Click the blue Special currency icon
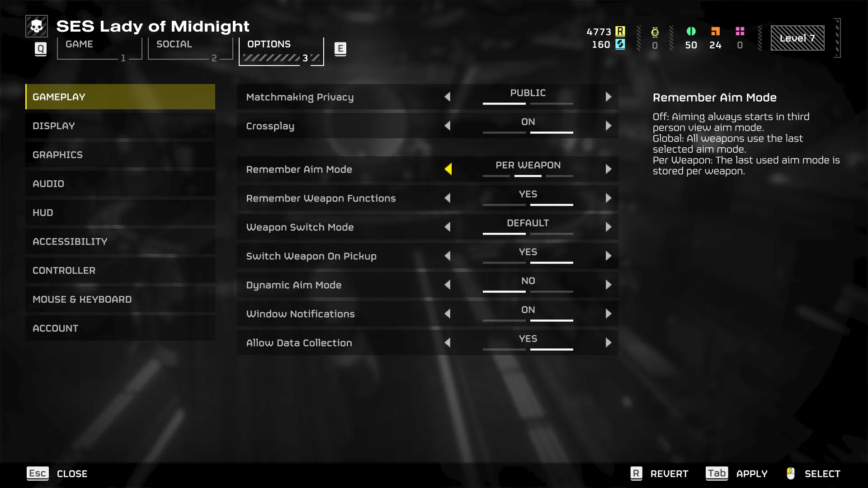The width and height of the screenshot is (868, 488). click(620, 44)
